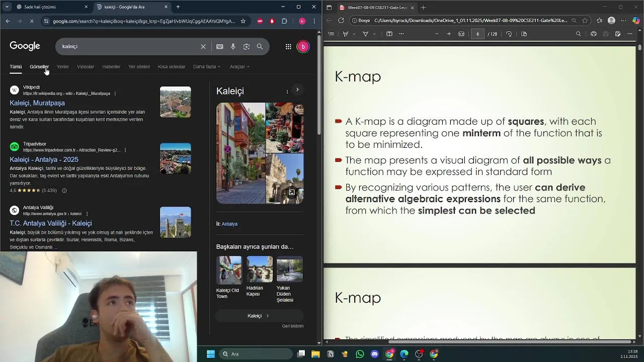The width and height of the screenshot is (644, 362).
Task: Open Tripadvisor result options three-dot menu
Action: (125, 150)
